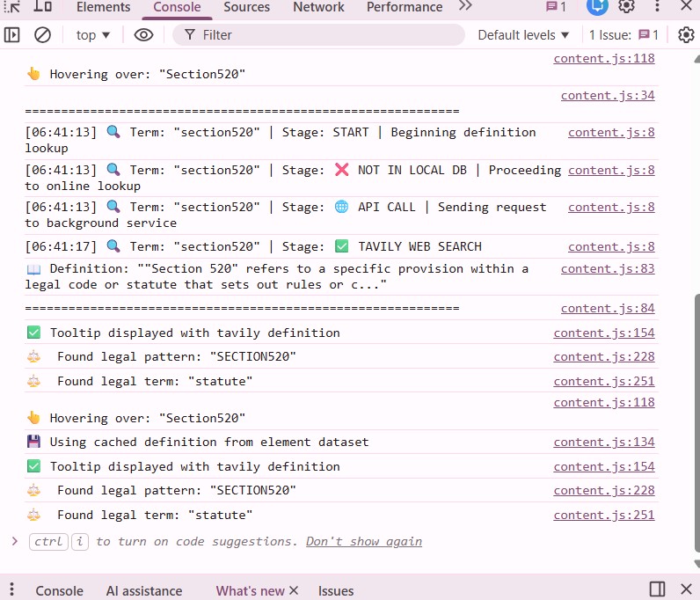Create a live expression with eye icon
Viewport: 700px width, 600px height.
[143, 35]
